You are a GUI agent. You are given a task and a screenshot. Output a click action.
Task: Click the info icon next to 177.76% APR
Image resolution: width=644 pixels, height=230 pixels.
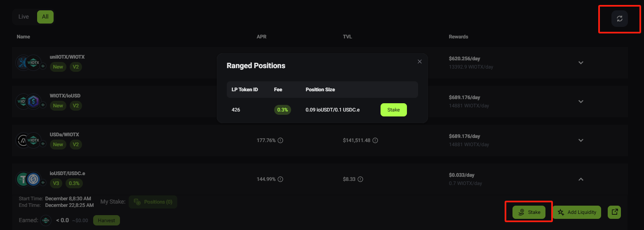click(x=280, y=140)
